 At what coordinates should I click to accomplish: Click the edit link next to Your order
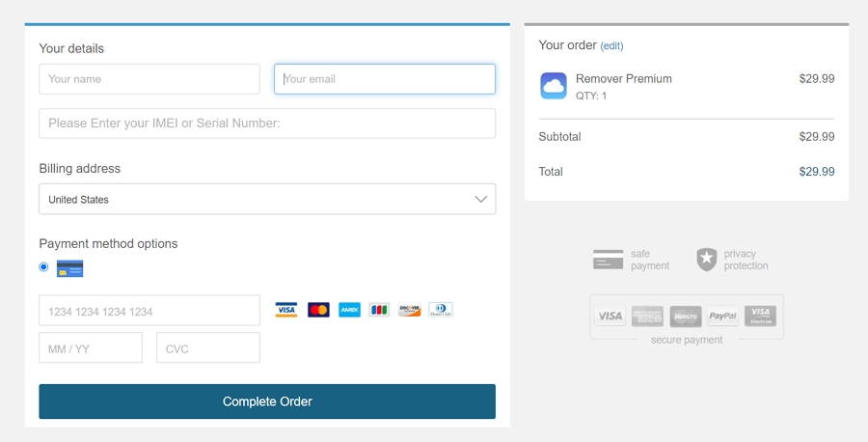coord(611,46)
